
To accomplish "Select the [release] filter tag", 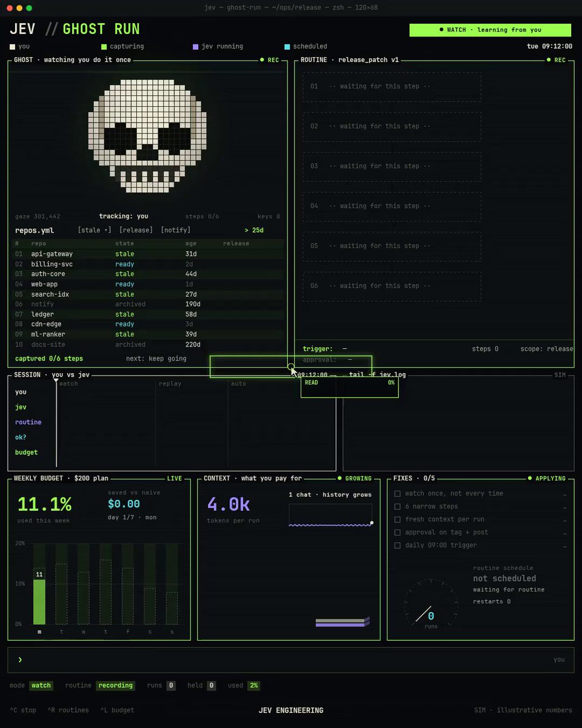I will click(x=136, y=230).
